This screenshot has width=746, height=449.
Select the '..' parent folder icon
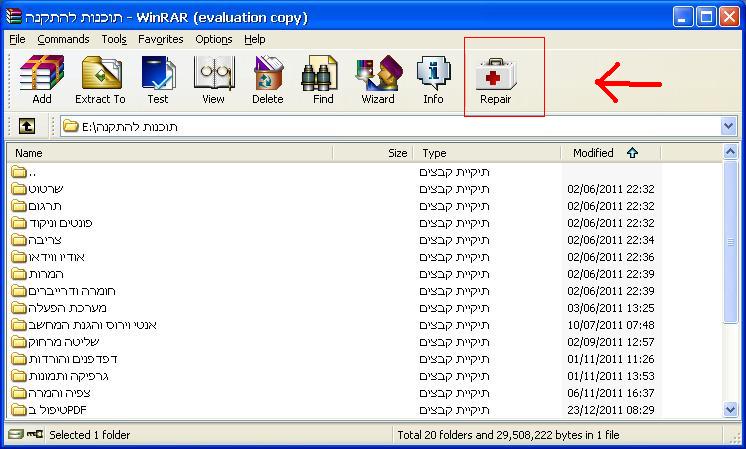pyautogui.click(x=19, y=171)
